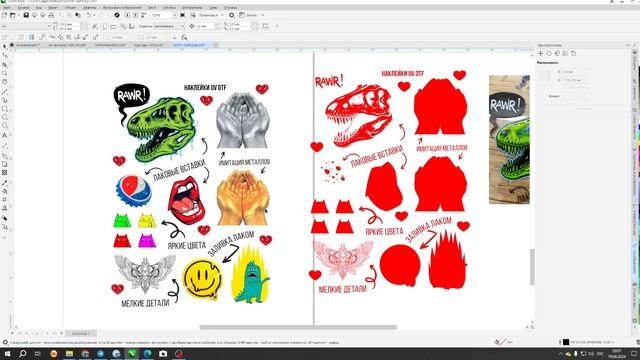This screenshot has width=640, height=360.
Task: Show the Scale and mirror icon in docker
Action: pos(557,53)
